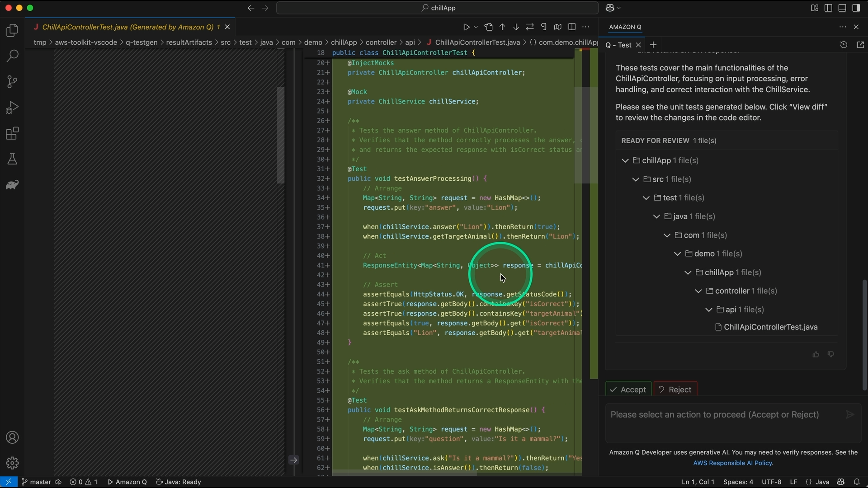Open the Source Control view
The image size is (868, 488).
pyautogui.click(x=12, y=82)
